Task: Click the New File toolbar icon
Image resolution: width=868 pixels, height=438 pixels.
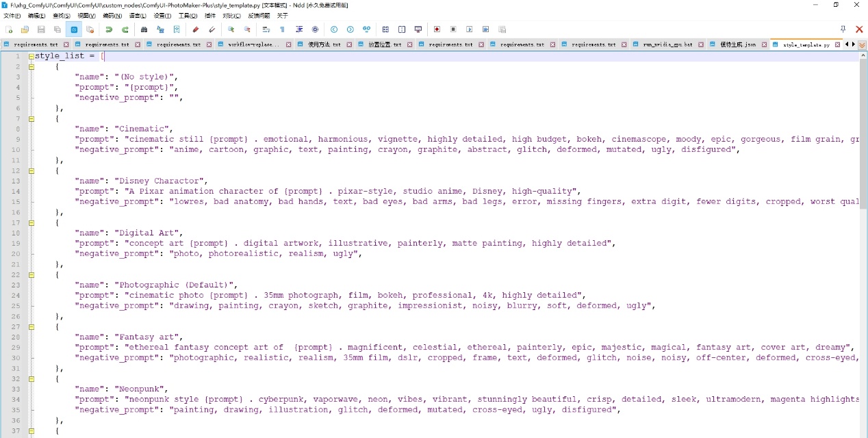Action: click(x=9, y=29)
